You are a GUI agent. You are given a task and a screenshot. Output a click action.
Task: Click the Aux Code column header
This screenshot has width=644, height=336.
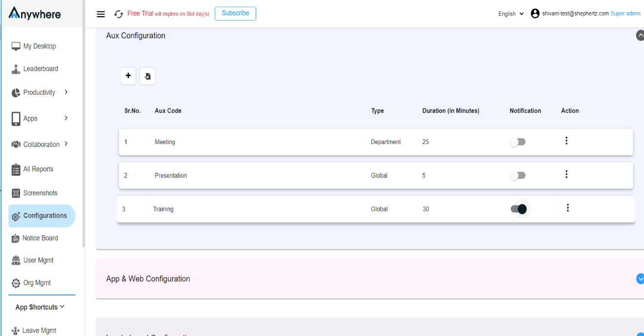(168, 111)
